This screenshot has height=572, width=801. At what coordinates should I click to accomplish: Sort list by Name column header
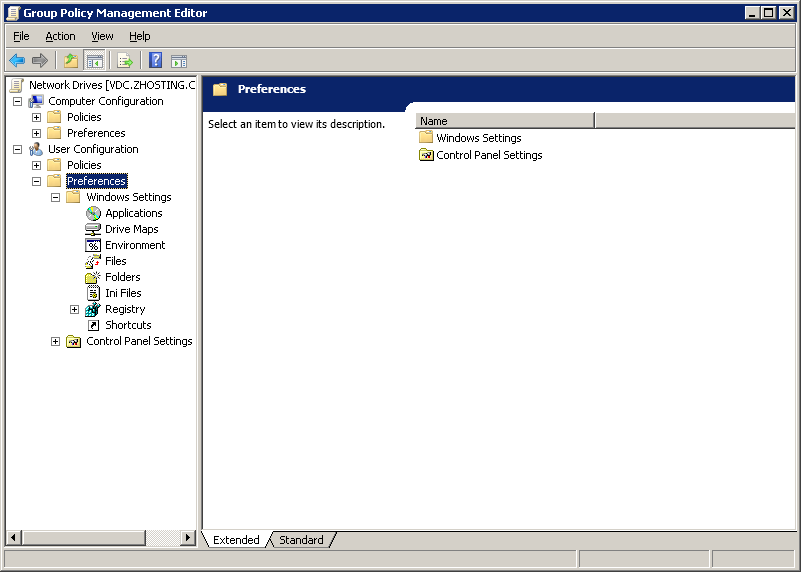pyautogui.click(x=505, y=121)
